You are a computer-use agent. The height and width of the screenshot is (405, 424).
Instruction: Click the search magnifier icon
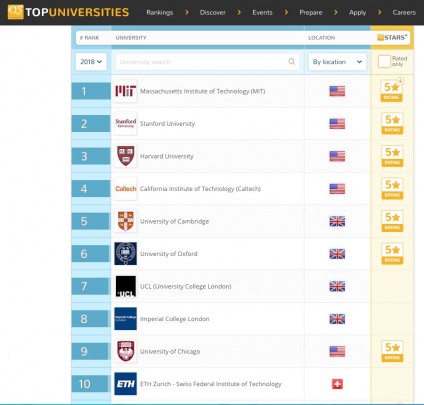tap(292, 62)
